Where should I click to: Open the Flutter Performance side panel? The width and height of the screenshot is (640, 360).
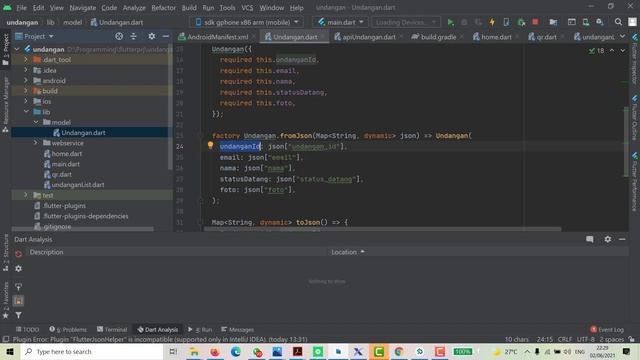tap(635, 182)
